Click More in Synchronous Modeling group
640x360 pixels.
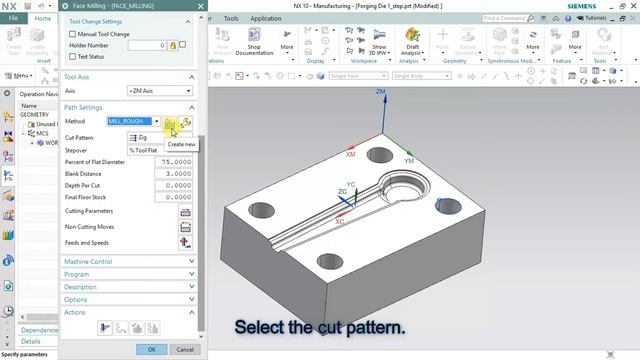pos(533,42)
